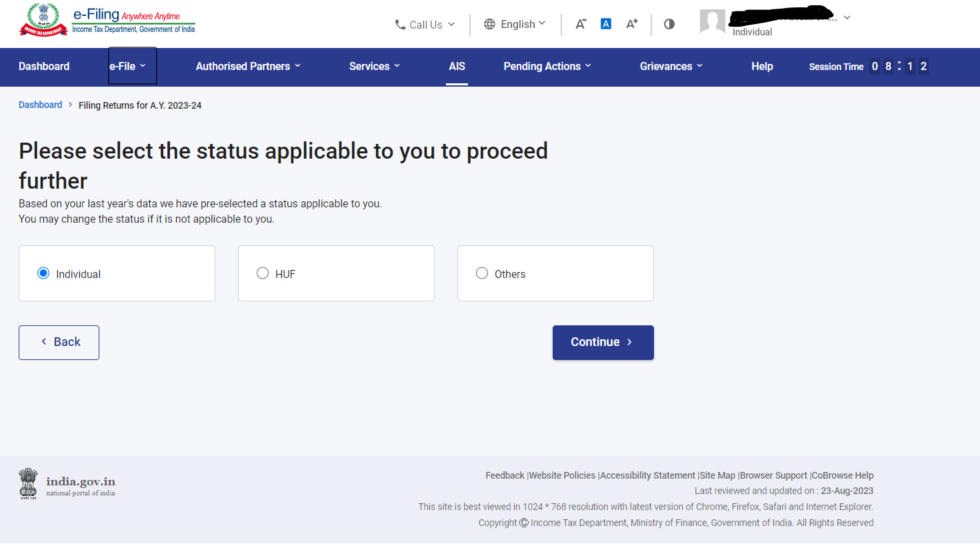
Task: Click the globe language icon
Action: tap(489, 24)
